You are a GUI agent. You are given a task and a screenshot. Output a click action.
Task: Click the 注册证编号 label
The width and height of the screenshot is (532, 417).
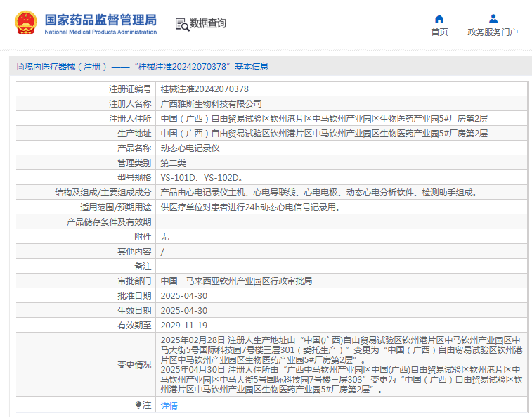tap(130, 89)
